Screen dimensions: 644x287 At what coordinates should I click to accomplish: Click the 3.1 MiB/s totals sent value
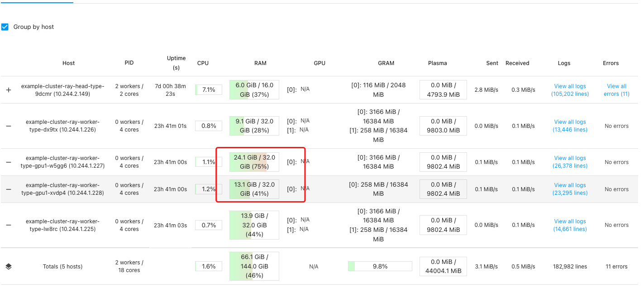(486, 267)
